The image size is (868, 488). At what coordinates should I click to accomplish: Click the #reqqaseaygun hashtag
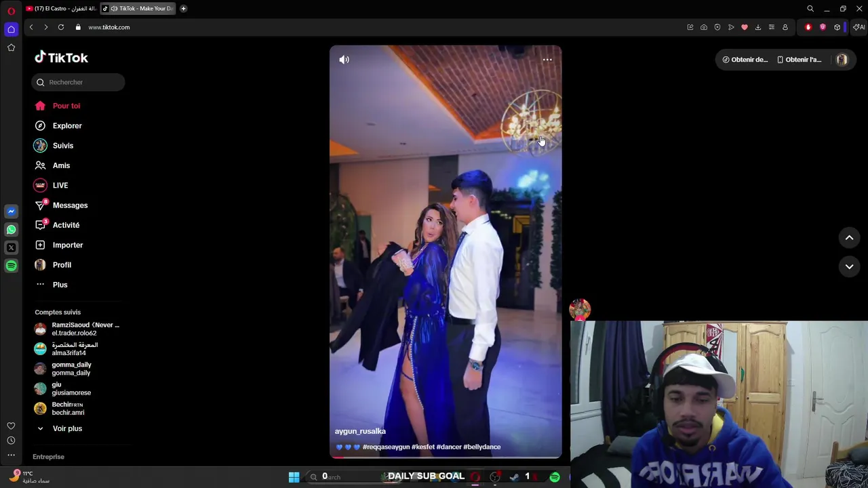pyautogui.click(x=387, y=447)
